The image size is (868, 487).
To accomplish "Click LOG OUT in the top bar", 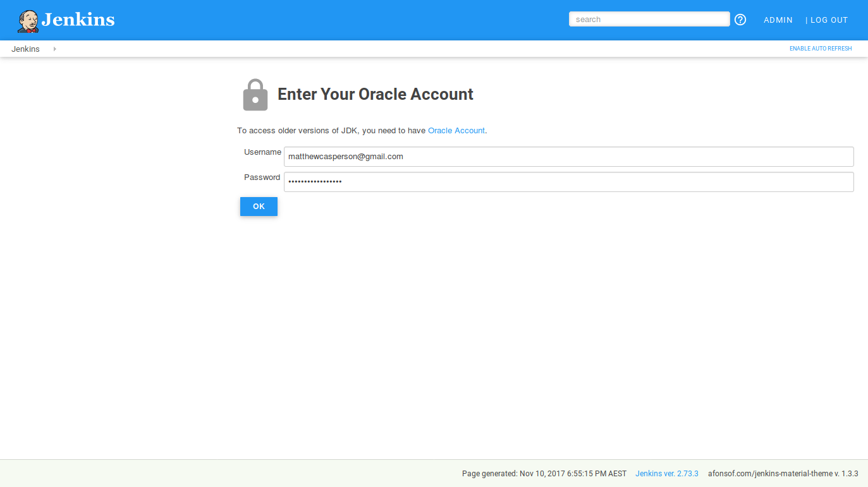I will (x=829, y=20).
